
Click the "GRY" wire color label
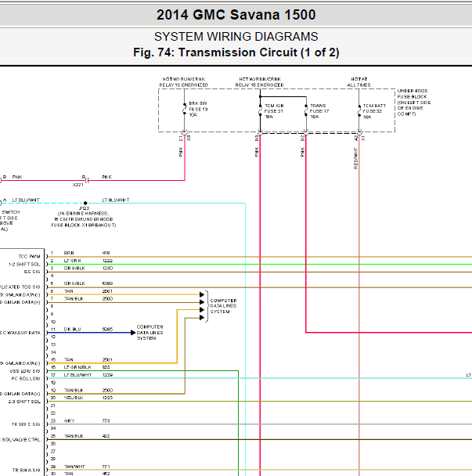click(x=69, y=420)
